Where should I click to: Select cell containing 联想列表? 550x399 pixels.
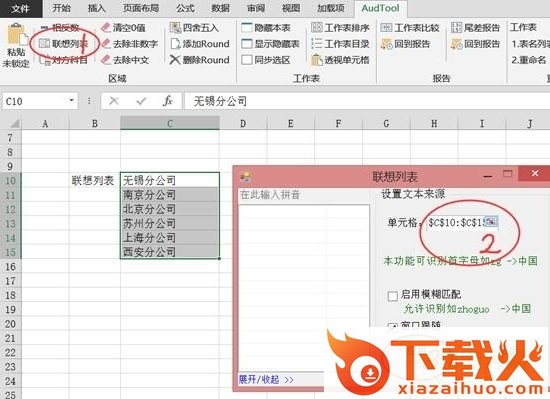[x=95, y=180]
